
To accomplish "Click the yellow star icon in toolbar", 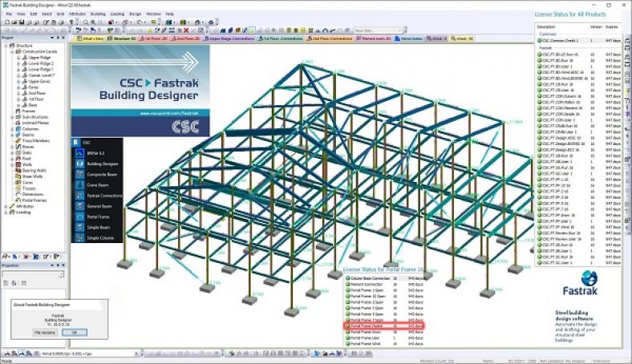I will coord(149,30).
